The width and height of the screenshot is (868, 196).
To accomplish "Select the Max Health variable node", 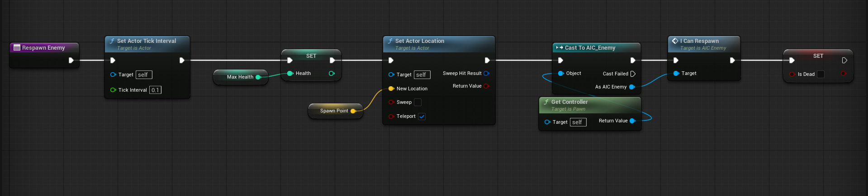I will 240,77.
